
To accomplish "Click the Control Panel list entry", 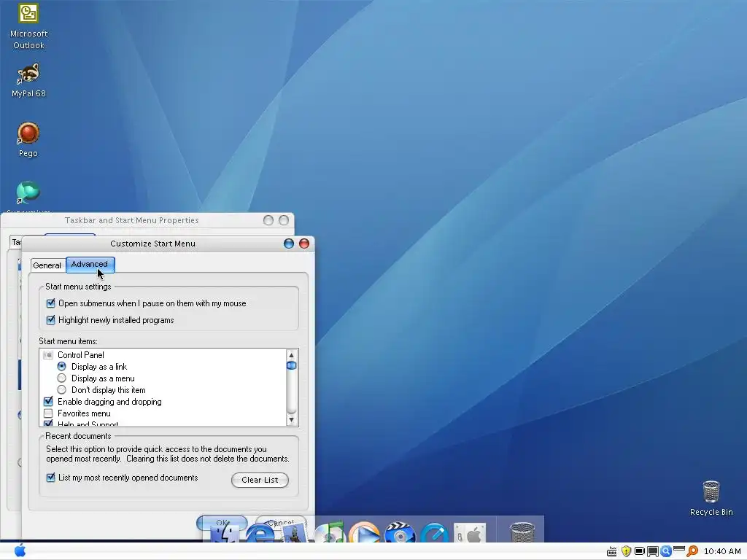I will (x=80, y=355).
